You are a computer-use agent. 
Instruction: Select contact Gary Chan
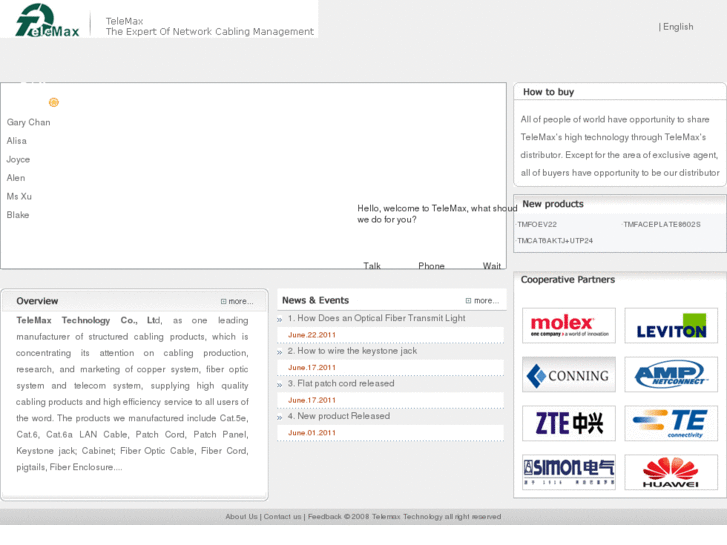pyautogui.click(x=28, y=122)
